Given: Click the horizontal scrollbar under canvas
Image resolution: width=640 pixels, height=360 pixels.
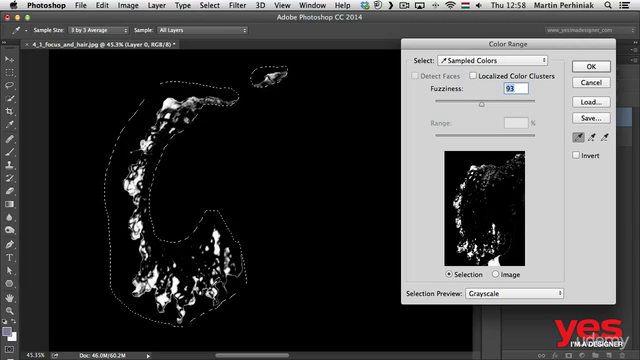Looking at the screenshot, I should tap(252, 356).
